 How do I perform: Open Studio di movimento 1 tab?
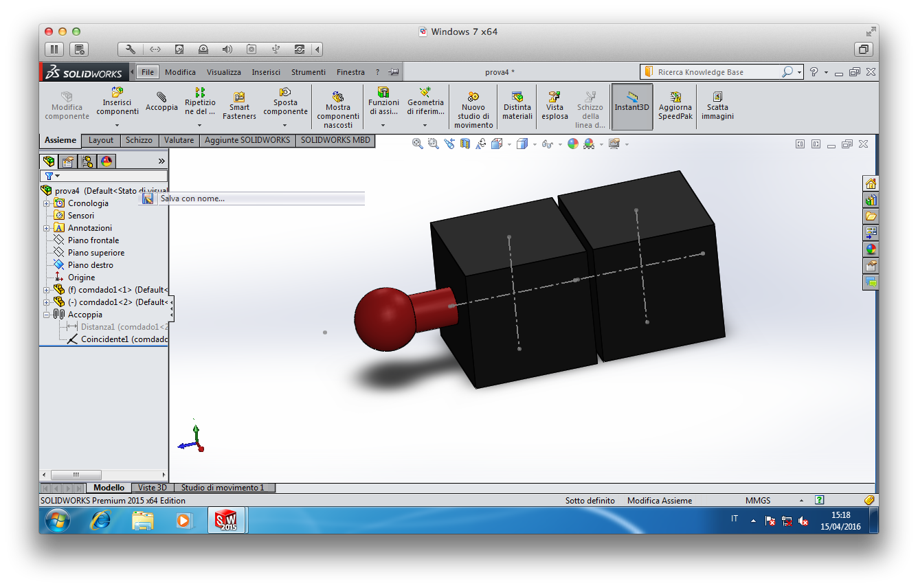click(x=223, y=488)
